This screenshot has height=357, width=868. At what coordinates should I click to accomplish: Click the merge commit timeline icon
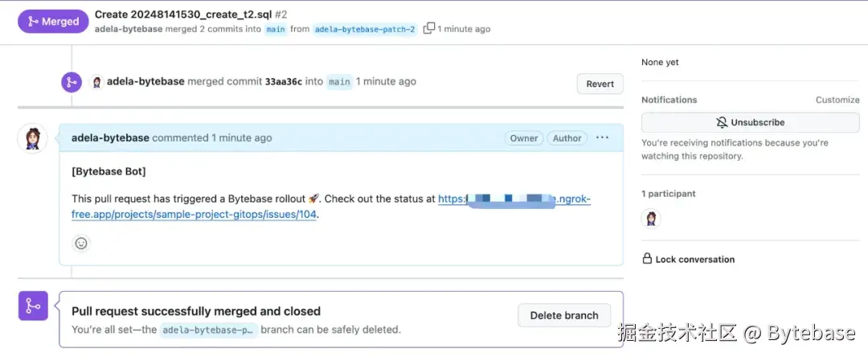click(72, 82)
